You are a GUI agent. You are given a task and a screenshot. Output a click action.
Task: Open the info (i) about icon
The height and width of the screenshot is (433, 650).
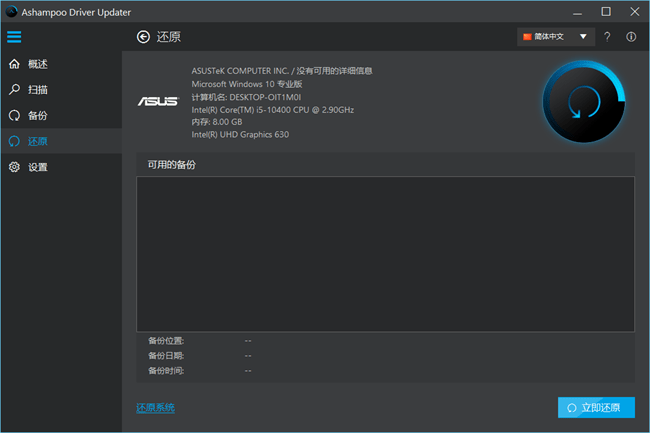coord(631,37)
